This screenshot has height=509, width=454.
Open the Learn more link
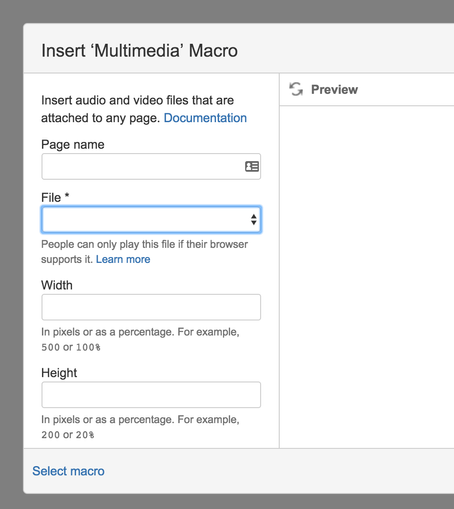[123, 259]
